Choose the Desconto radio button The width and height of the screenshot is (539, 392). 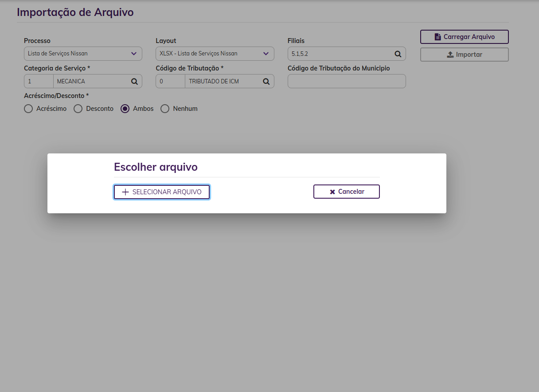[78, 109]
